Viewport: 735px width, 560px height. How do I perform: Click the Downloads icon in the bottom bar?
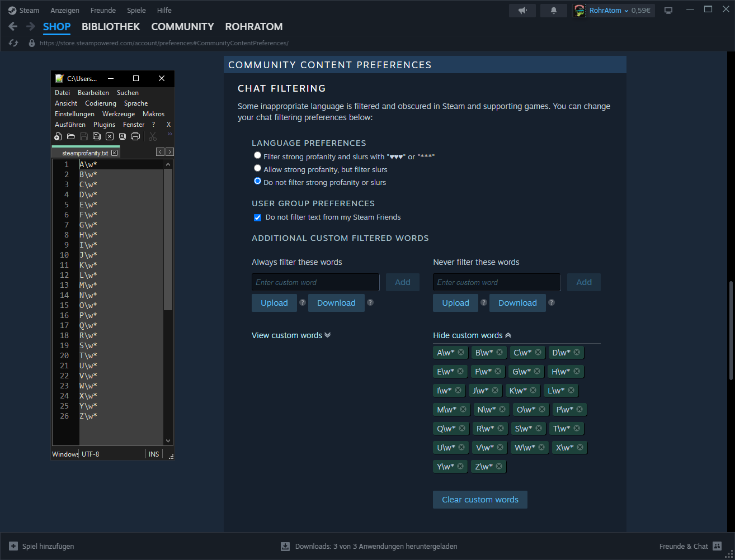(x=285, y=546)
